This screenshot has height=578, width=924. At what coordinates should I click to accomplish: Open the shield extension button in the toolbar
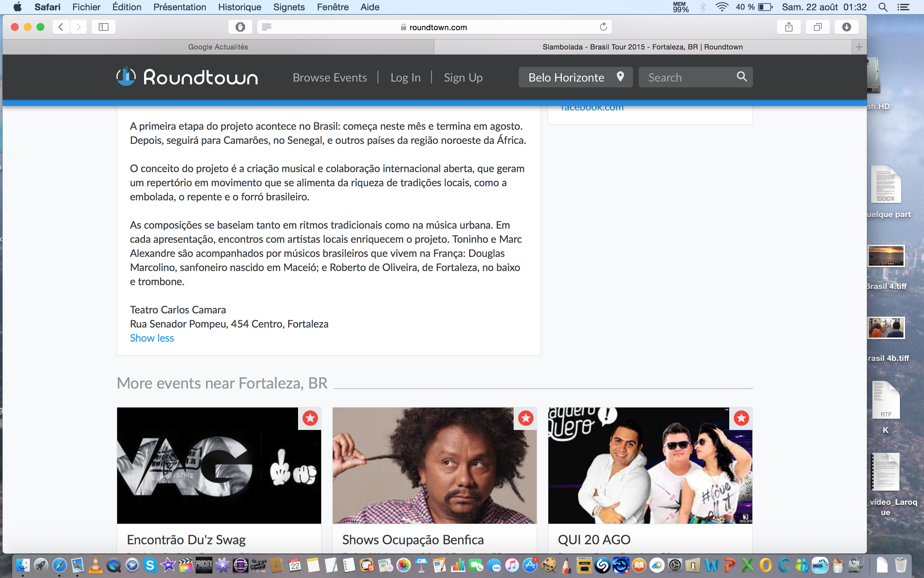coord(240,27)
